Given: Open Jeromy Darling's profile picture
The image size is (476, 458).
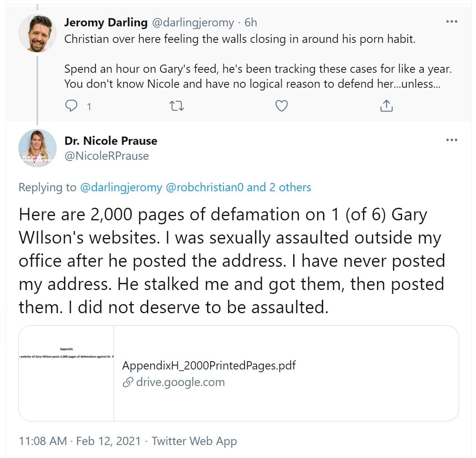Looking at the screenshot, I should coord(37,34).
